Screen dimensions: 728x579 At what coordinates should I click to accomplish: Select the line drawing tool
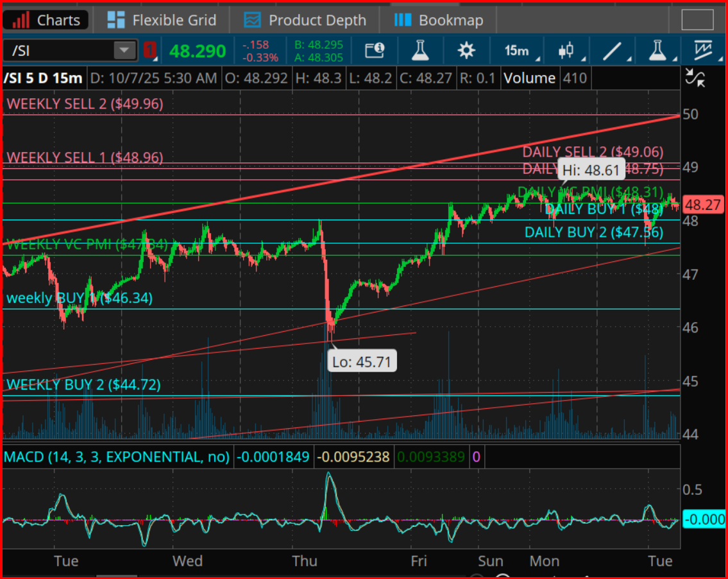click(613, 50)
